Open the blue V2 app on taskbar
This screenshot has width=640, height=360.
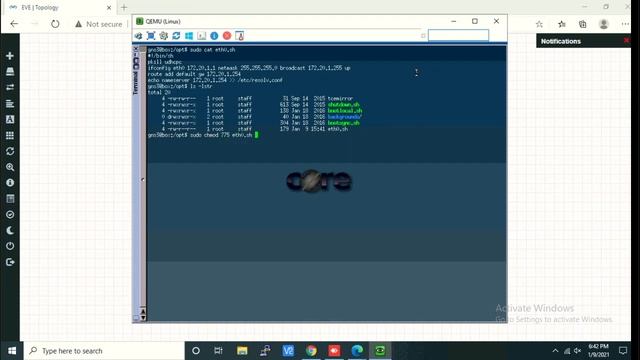pyautogui.click(x=288, y=351)
